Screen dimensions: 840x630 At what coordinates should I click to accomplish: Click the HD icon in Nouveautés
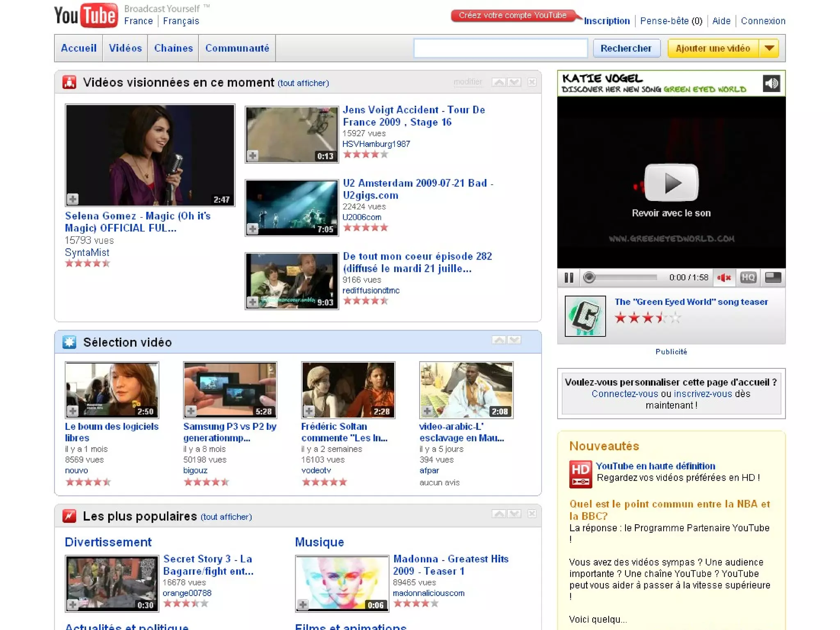pos(580,474)
